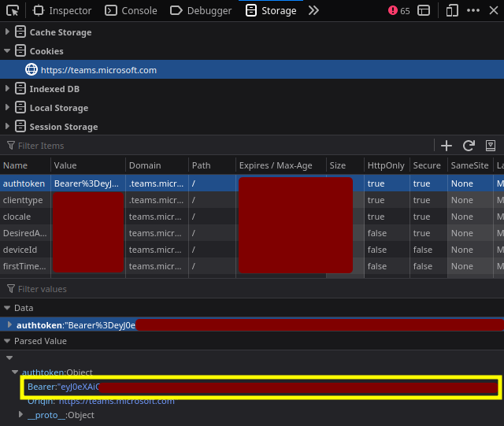
Task: Select the deviceId cookie row
Action: (x=252, y=250)
